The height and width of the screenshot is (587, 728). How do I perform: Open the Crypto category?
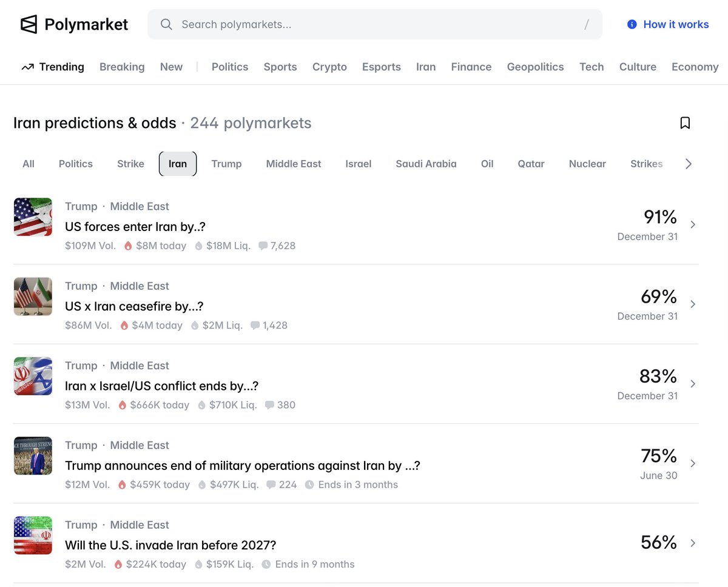tap(329, 67)
